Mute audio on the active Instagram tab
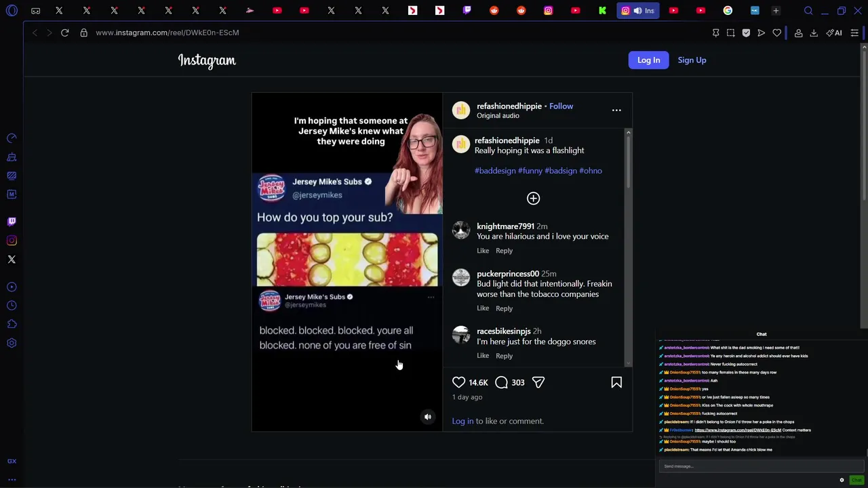 (637, 11)
